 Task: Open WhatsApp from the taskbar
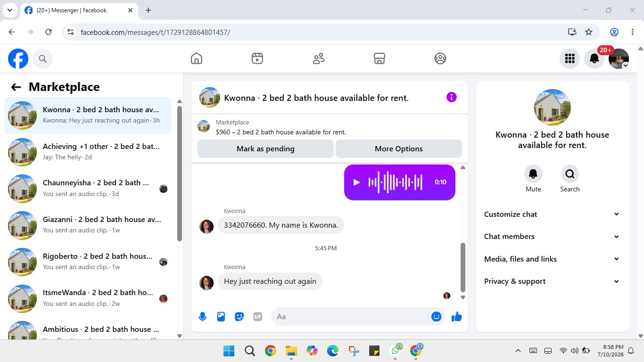click(396, 350)
